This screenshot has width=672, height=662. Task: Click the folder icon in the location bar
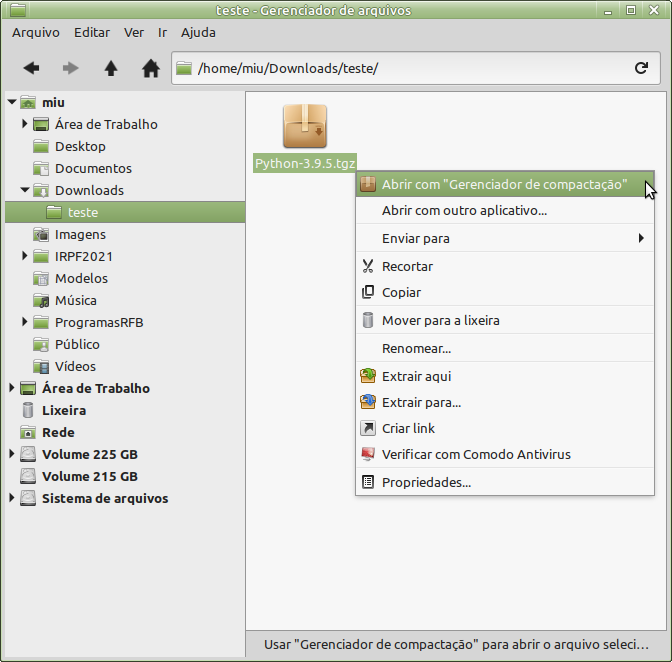(184, 68)
